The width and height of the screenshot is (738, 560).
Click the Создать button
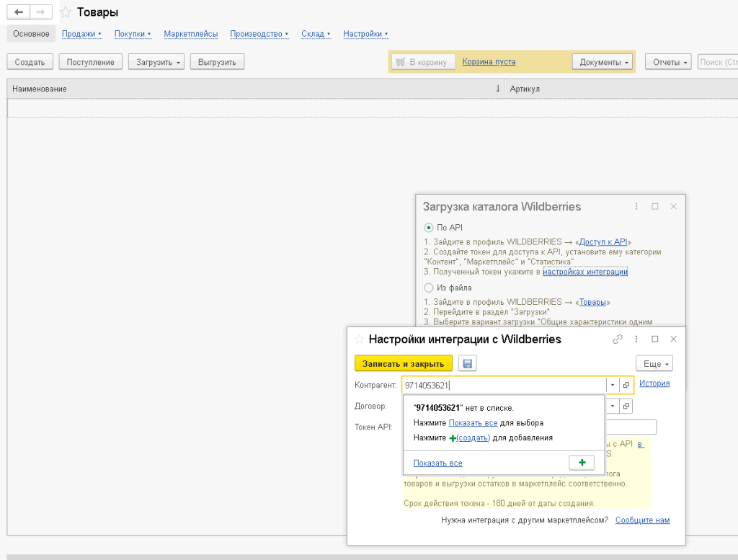[x=30, y=62]
